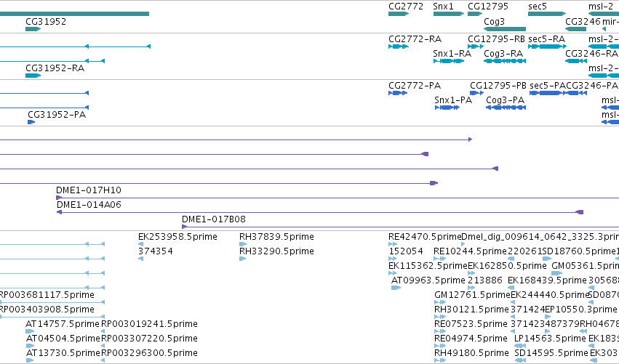This screenshot has width=619, height=364.
Task: Select the CG31952 gene glyph
Action: pos(33,29)
